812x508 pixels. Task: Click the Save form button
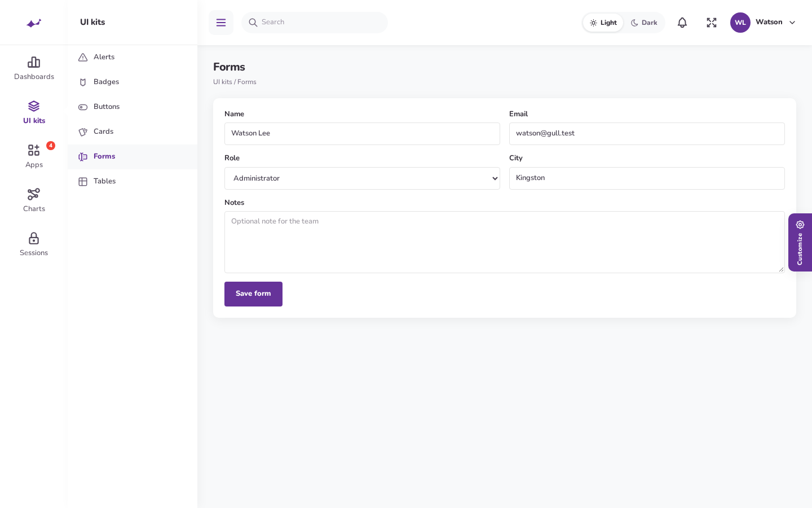(253, 294)
